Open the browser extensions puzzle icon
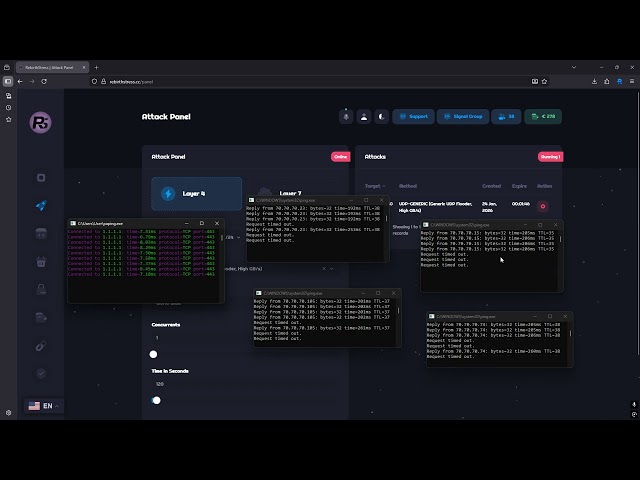 point(607,82)
